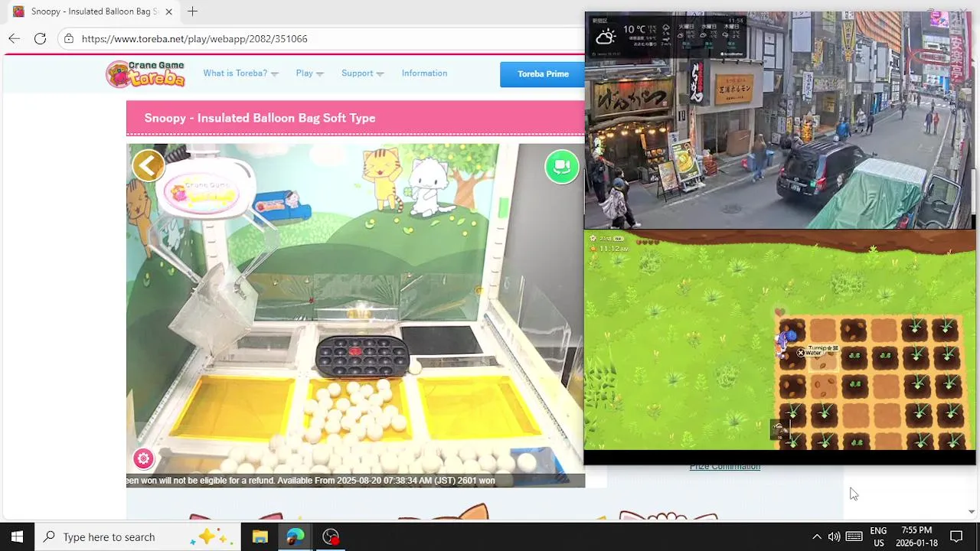The image size is (980, 551).
Task: Click the taskbar clock and date
Action: click(916, 537)
